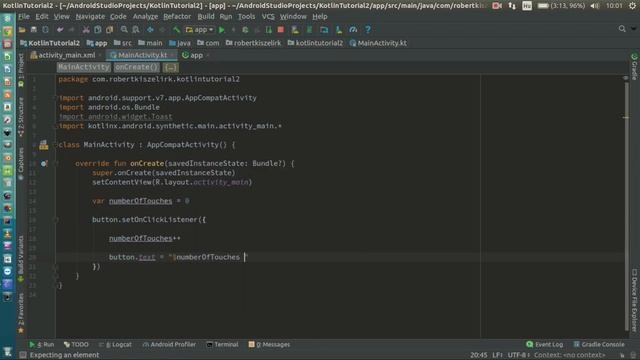Open the Analyze menu

pyautogui.click(x=145, y=16)
